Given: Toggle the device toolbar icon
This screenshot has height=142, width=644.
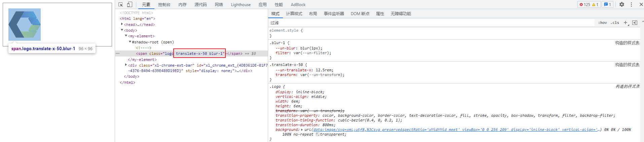Looking at the screenshot, I should point(130,4).
